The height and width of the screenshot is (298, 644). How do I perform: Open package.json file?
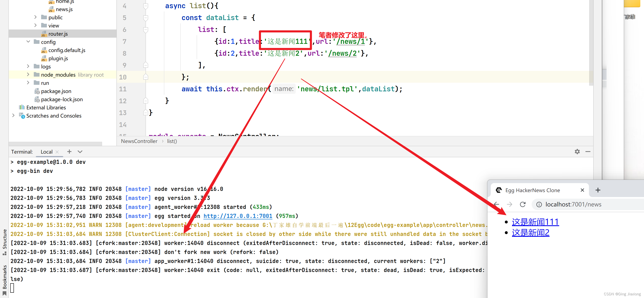56,91
